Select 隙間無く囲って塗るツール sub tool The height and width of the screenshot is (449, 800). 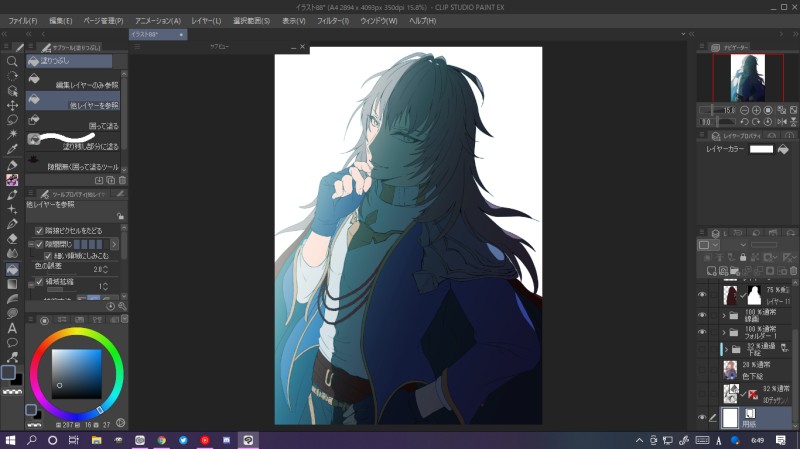click(x=73, y=162)
